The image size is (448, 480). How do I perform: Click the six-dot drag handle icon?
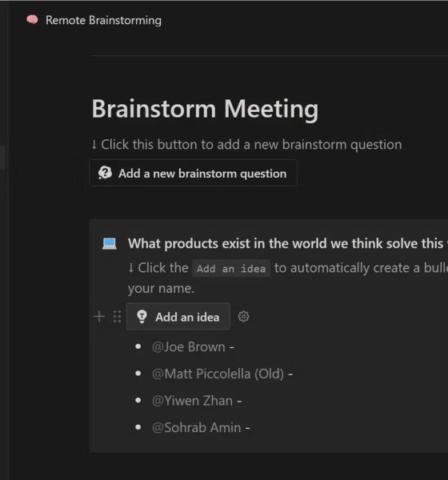coord(117,317)
